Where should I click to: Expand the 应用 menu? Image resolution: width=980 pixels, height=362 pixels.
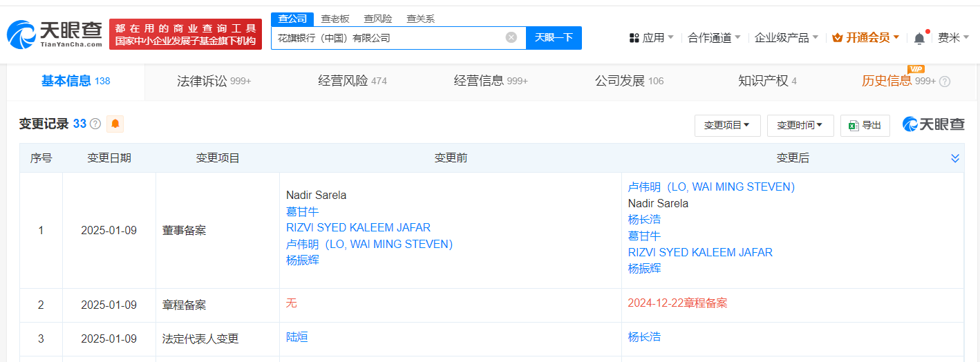coord(651,38)
